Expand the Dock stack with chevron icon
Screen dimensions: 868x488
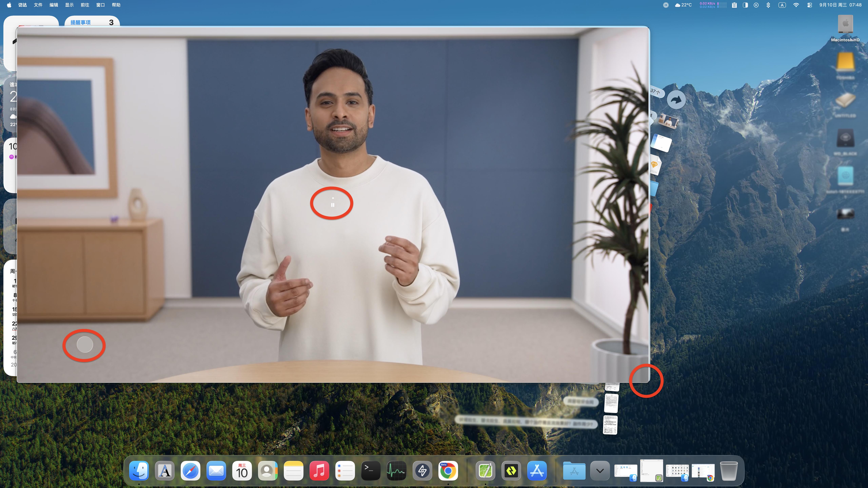point(600,471)
